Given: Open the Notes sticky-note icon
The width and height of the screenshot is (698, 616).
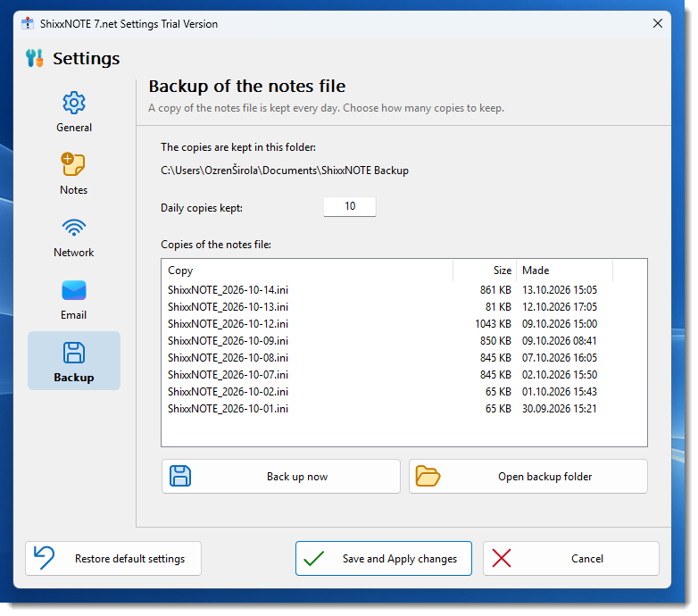Looking at the screenshot, I should point(73,164).
